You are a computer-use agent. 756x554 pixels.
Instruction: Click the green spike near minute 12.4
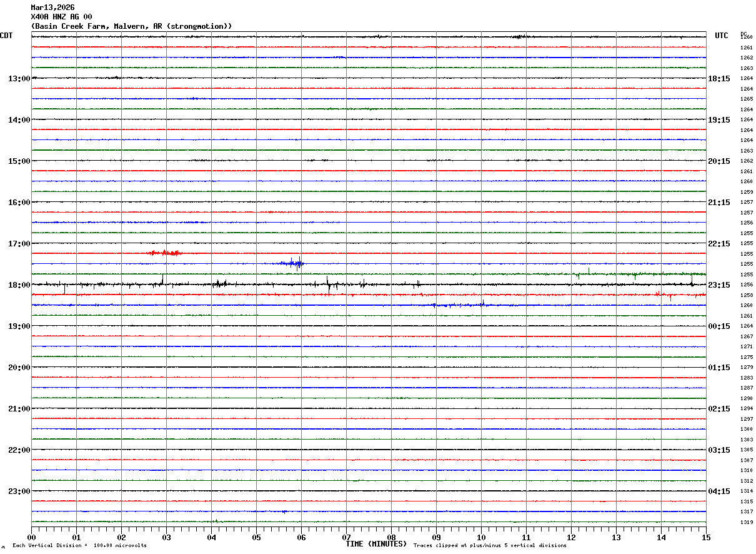(588, 271)
